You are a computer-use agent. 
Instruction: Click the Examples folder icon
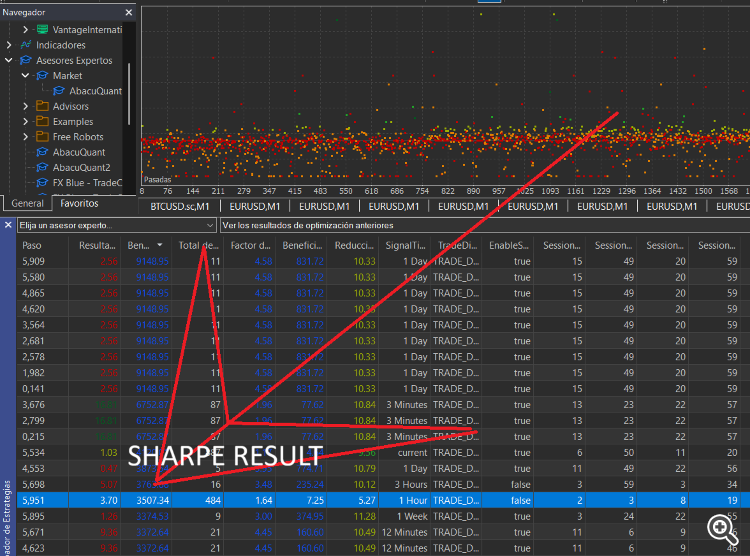click(x=42, y=122)
